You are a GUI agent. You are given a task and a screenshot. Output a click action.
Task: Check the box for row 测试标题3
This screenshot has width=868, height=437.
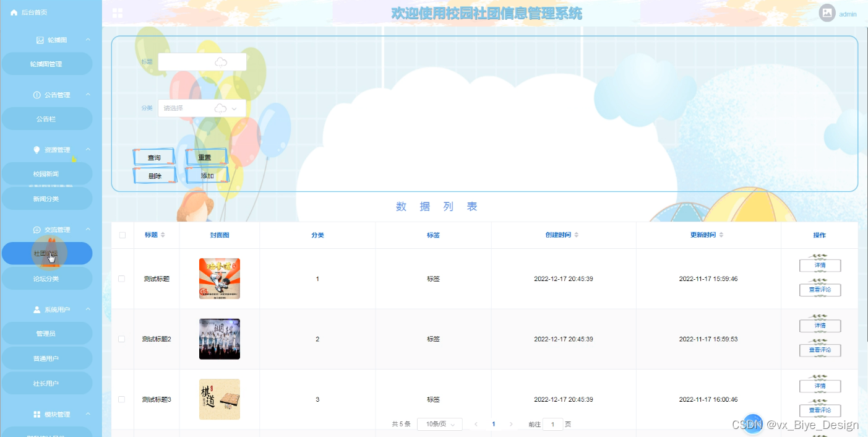pyautogui.click(x=122, y=399)
